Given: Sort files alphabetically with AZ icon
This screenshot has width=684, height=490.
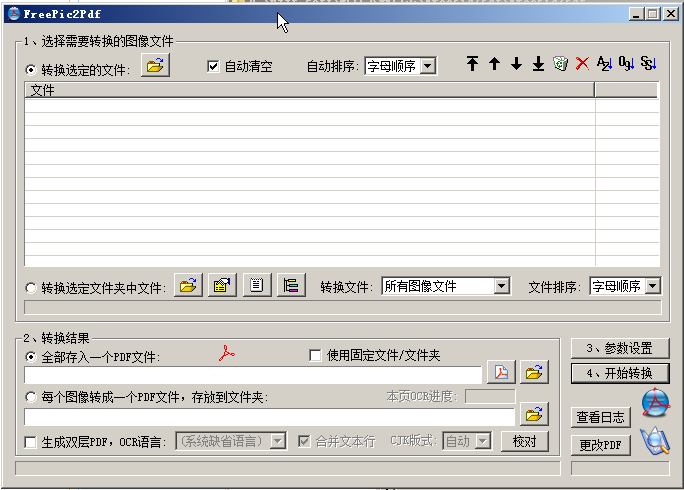Looking at the screenshot, I should (x=604, y=64).
